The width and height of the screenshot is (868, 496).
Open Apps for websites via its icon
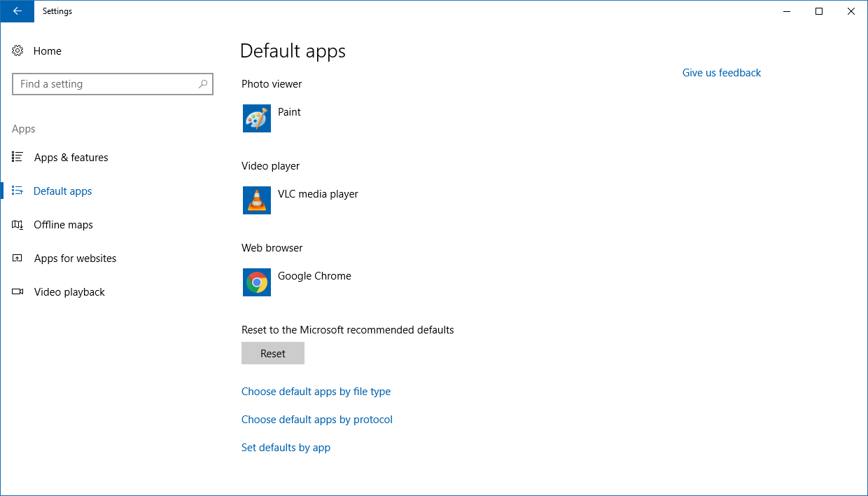point(17,258)
